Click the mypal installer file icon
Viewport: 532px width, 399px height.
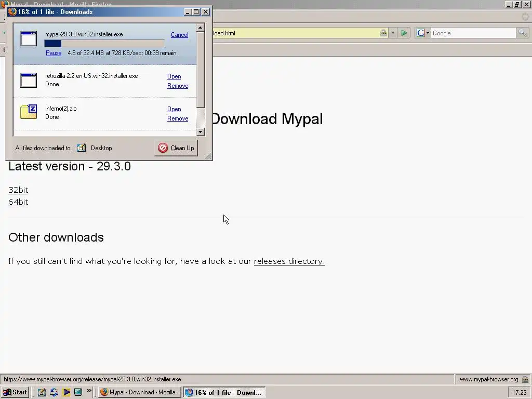click(29, 38)
